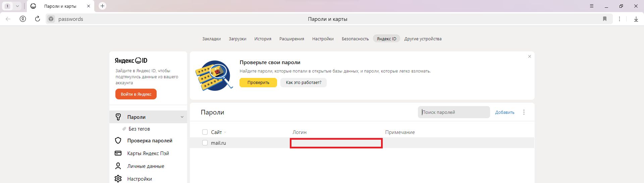Screen dimensions: 644x183
Task: Open browser menu with hamburger icon
Action: pos(592,6)
